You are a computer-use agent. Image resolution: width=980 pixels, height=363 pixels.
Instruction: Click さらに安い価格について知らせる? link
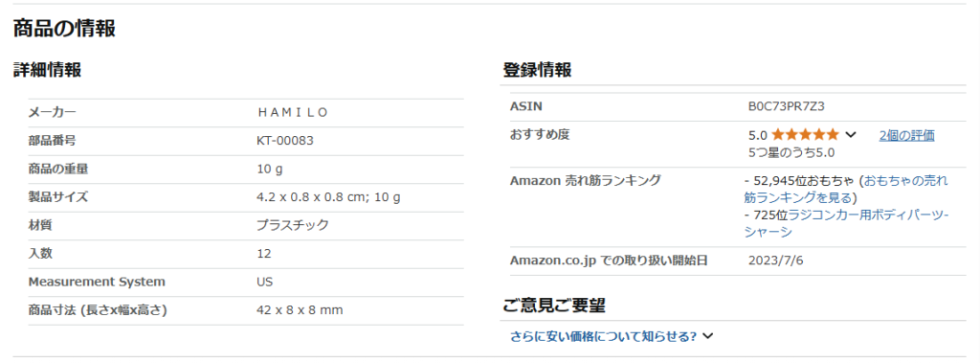click(604, 337)
